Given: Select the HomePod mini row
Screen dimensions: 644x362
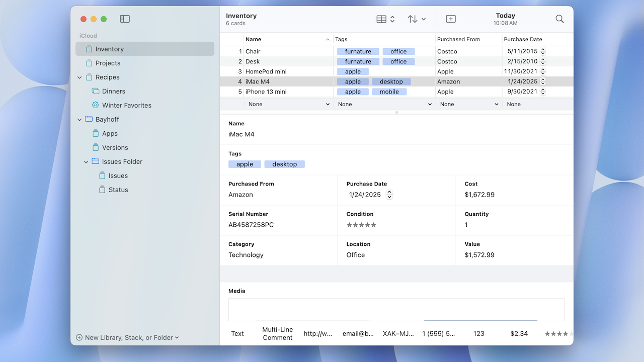Looking at the screenshot, I should (x=396, y=71).
